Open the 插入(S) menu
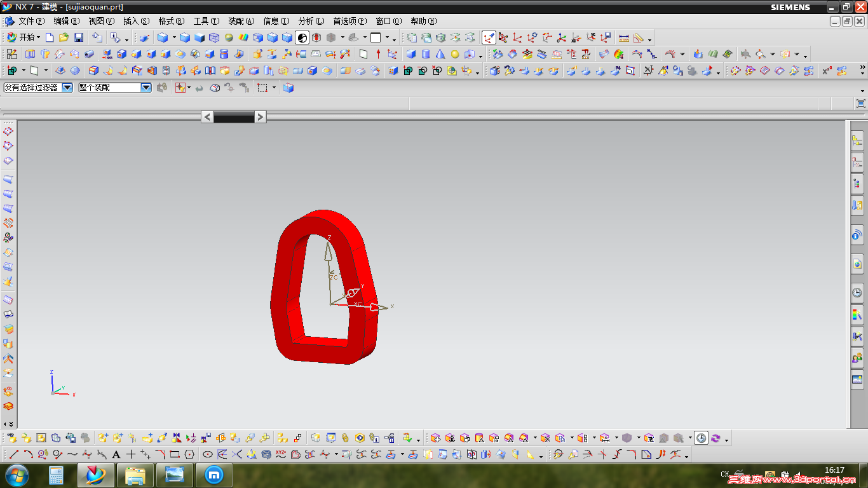868x488 pixels. [x=137, y=21]
